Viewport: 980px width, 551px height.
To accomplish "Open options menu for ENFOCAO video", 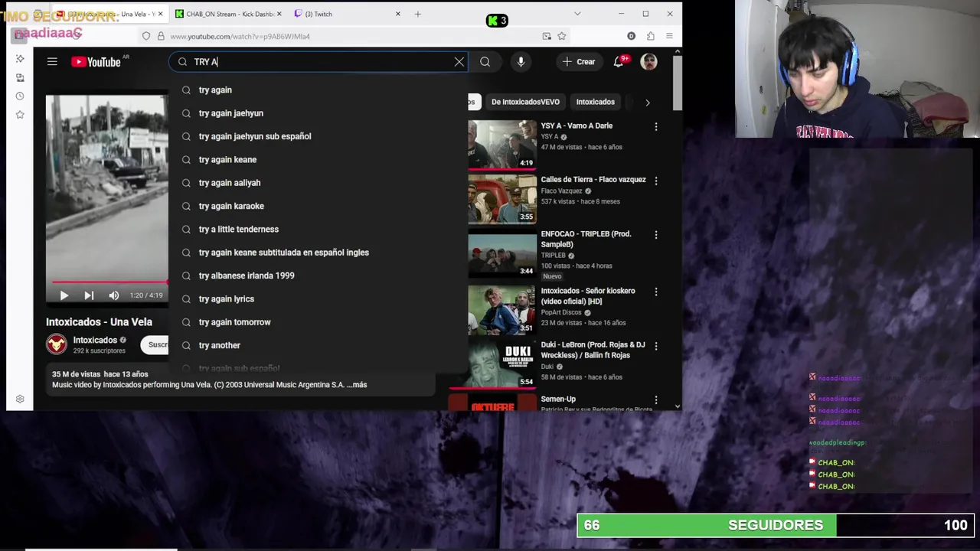I will 656,235.
